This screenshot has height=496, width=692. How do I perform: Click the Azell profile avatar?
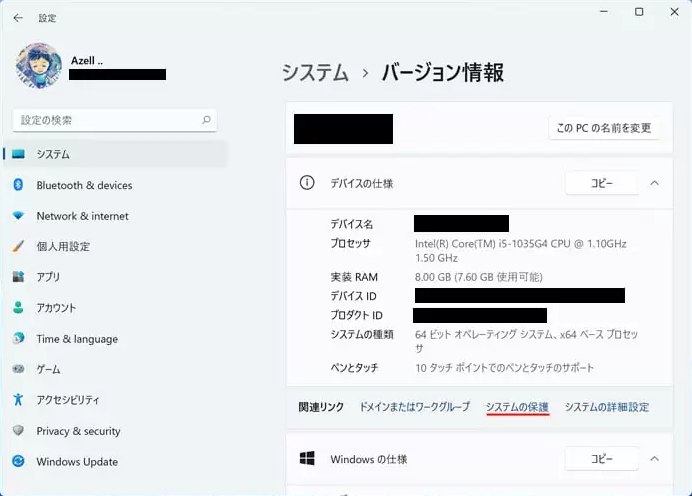pos(39,66)
